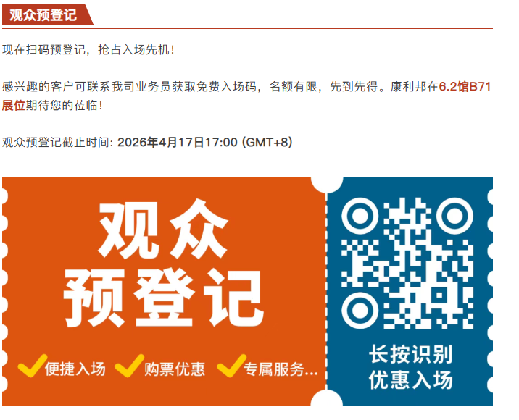The height and width of the screenshot is (420, 519).
Task: Click the bottom-left QR finder circle
Action: 360,311
